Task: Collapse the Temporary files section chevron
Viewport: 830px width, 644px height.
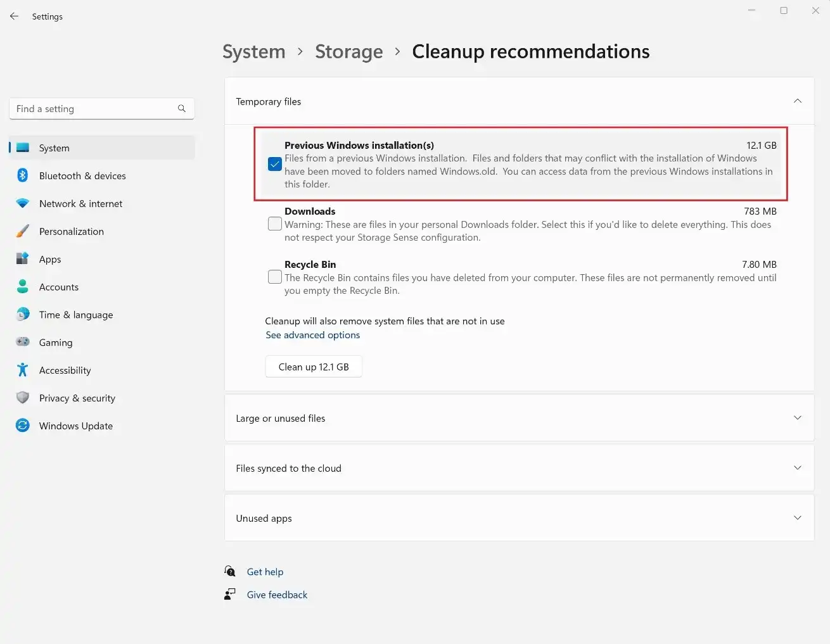Action: click(x=798, y=101)
